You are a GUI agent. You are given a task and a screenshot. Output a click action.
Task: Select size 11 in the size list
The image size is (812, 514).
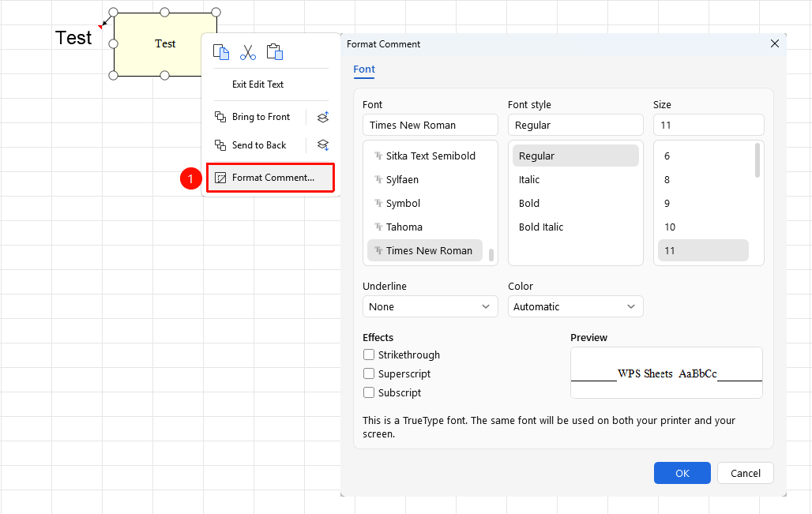703,250
